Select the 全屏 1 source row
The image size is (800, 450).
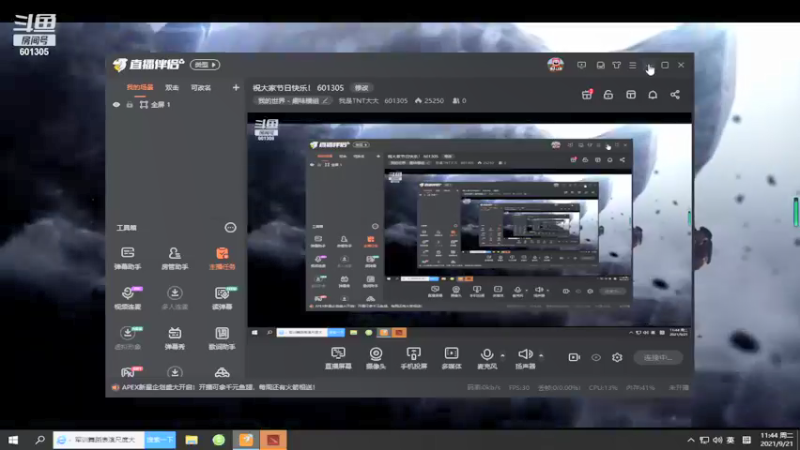176,105
